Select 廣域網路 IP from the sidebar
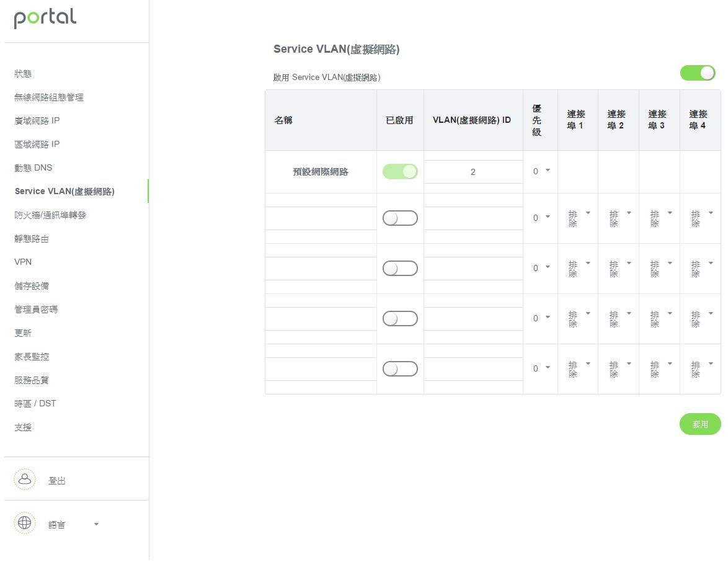Image resolution: width=728 pixels, height=562 pixels. (37, 121)
